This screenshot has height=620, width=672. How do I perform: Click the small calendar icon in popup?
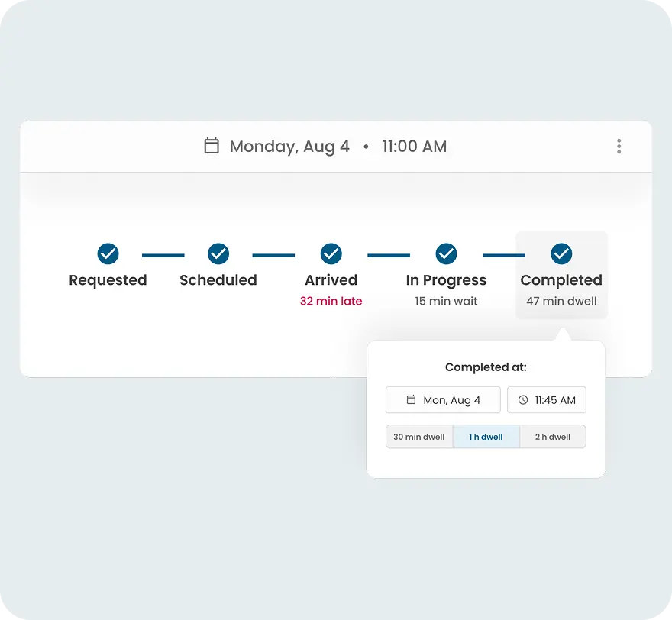pos(411,400)
